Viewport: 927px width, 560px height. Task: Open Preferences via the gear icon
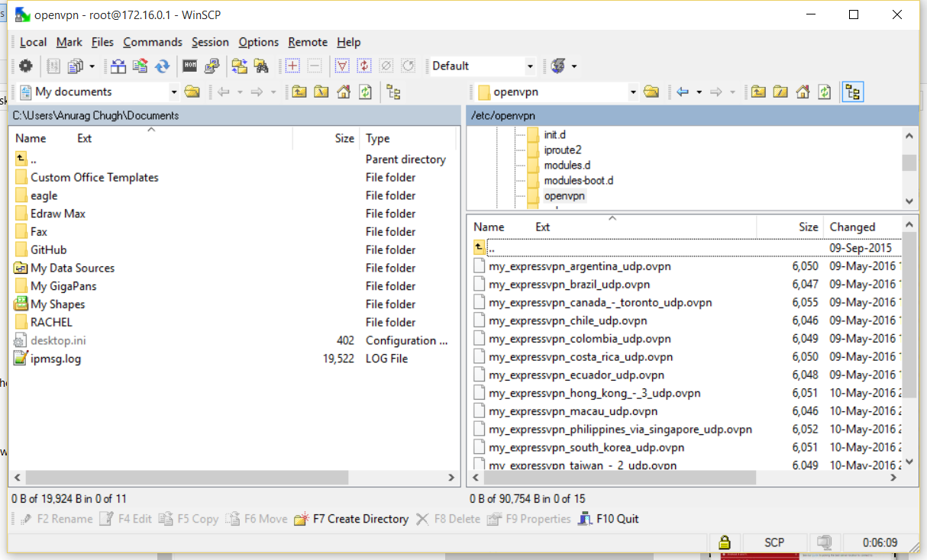(25, 66)
